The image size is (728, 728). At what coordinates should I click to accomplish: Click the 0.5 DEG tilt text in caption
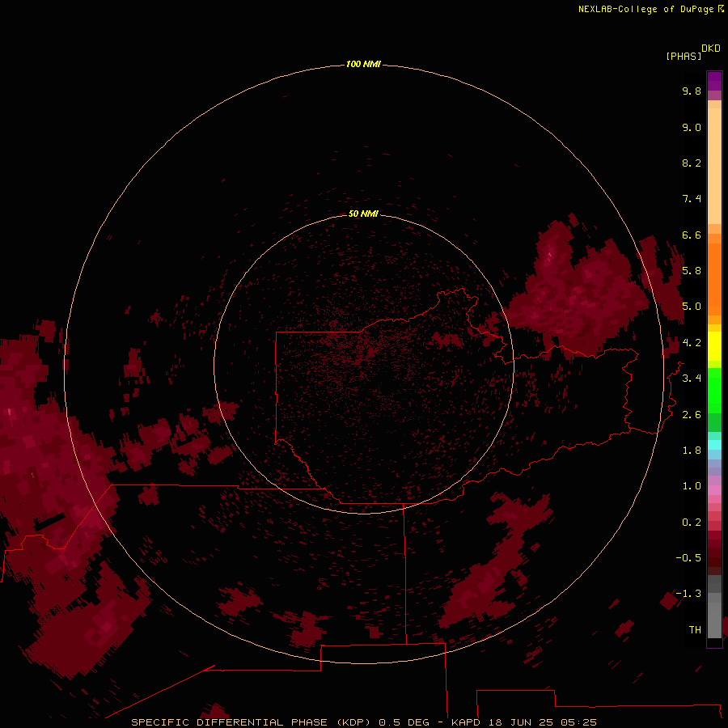click(x=404, y=722)
